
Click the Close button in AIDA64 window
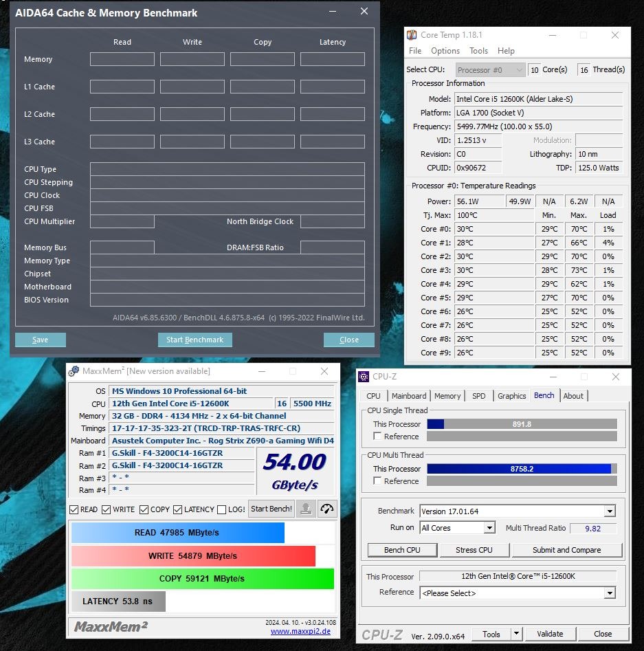(348, 340)
